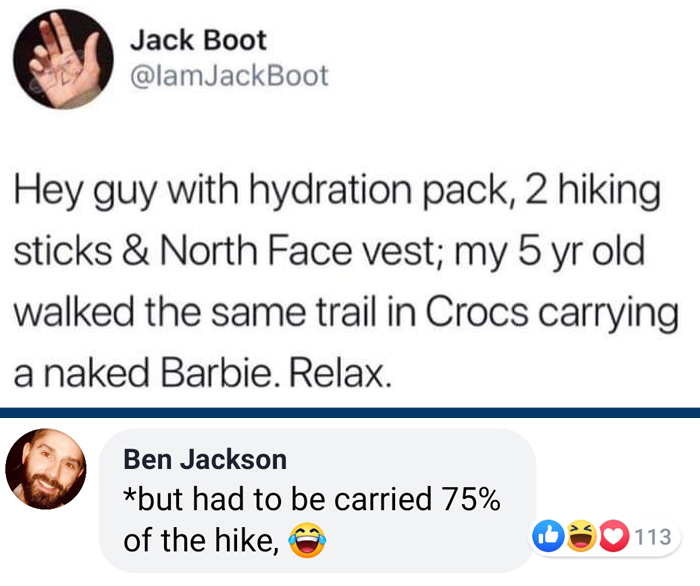Click the North Face vest text line

click(329, 250)
